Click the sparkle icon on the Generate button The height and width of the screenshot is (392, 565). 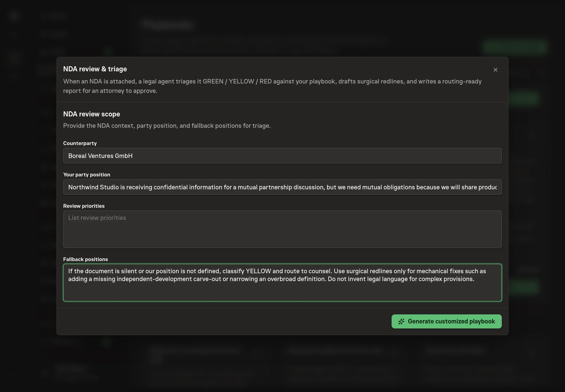click(401, 321)
